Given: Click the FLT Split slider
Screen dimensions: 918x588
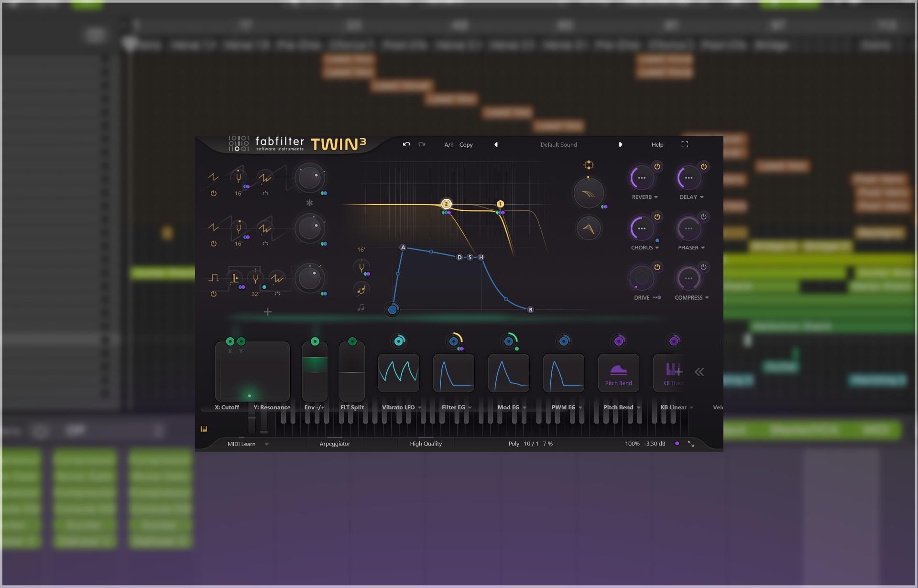Looking at the screenshot, I should click(x=352, y=372).
